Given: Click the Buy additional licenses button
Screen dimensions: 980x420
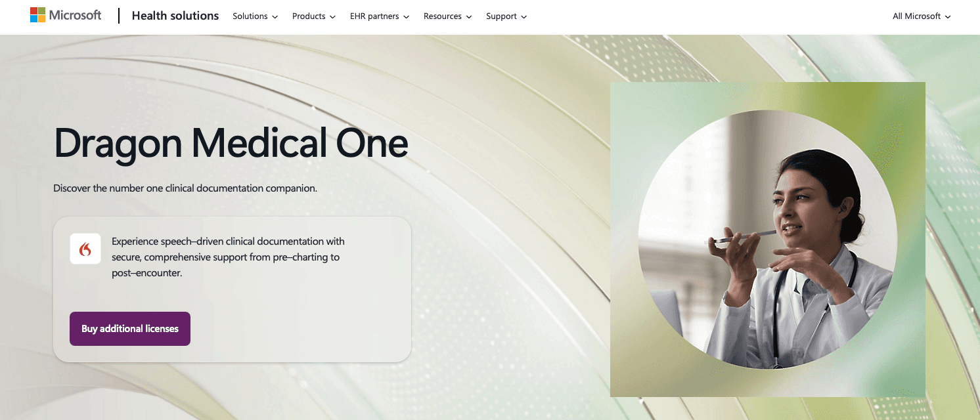Looking at the screenshot, I should coord(130,329).
